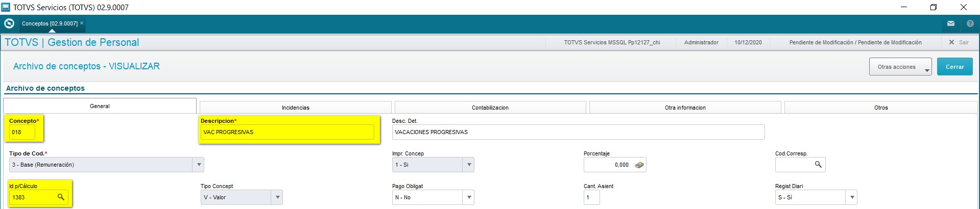This screenshot has width=980, height=209.
Task: Switch to the Incidencias tab
Action: [x=296, y=108]
